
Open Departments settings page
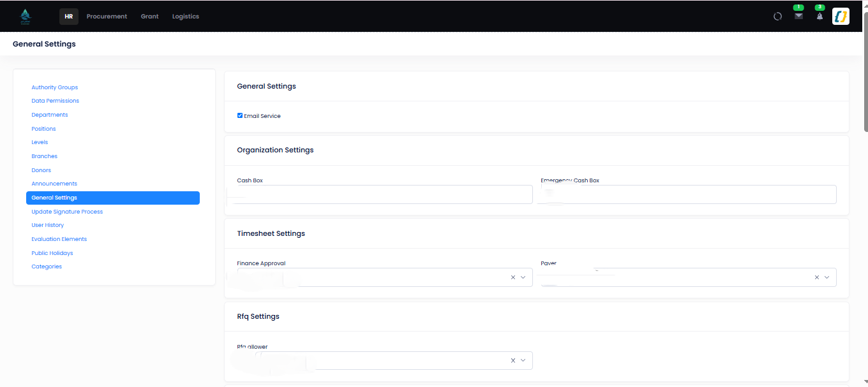[x=50, y=115]
